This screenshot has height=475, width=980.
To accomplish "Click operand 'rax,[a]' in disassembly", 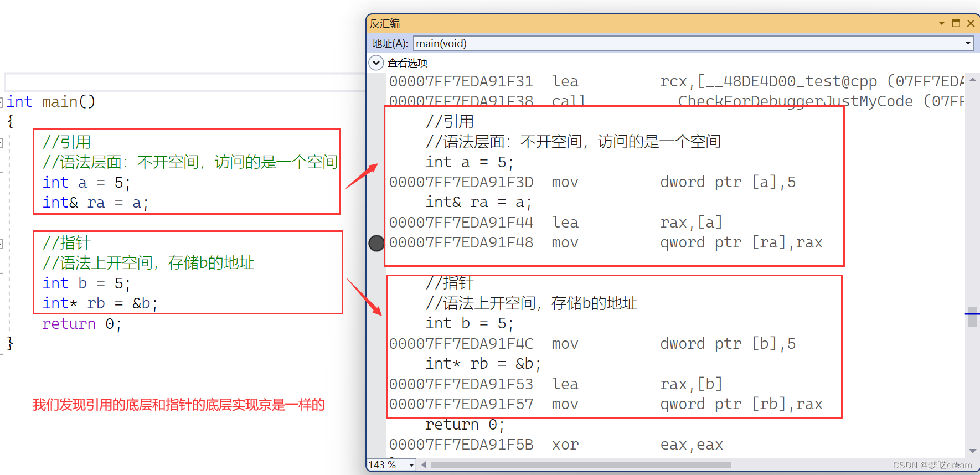I will coord(692,223).
